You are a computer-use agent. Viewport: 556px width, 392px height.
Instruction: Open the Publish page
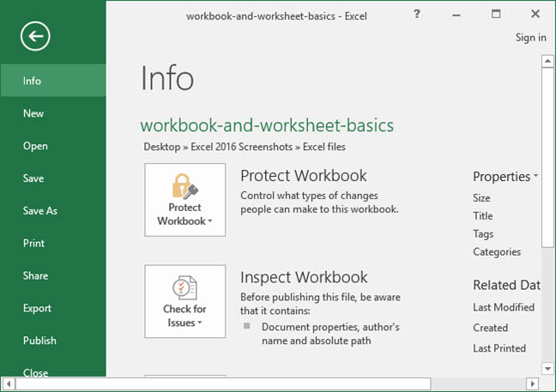(53, 341)
